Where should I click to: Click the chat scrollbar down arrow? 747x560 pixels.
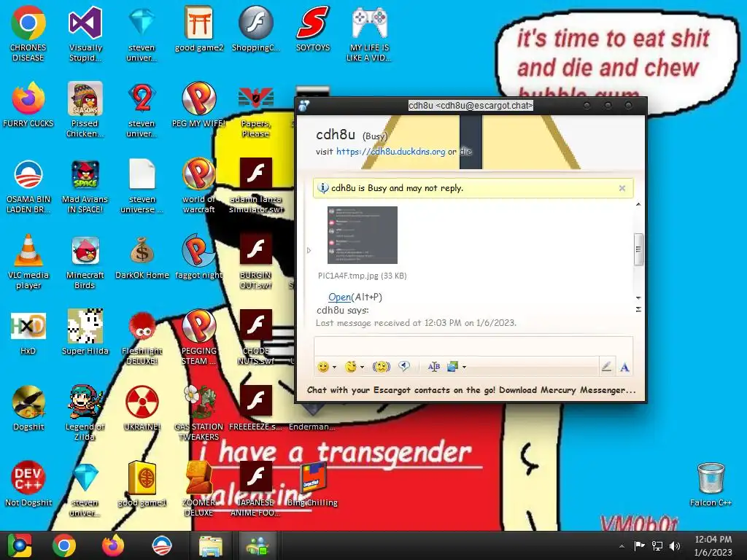pos(638,297)
